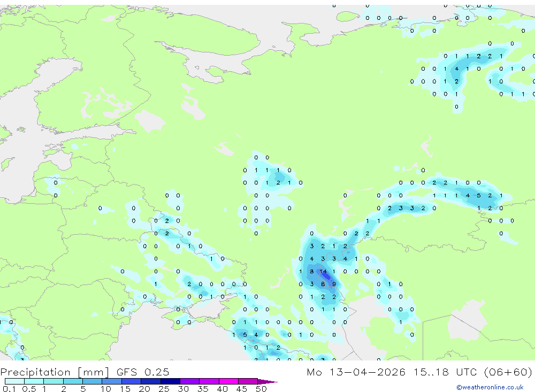Screen dimensions: 535x392
Task: Select the 45–50 mm legend swatch
Action: pyautogui.click(x=248, y=381)
